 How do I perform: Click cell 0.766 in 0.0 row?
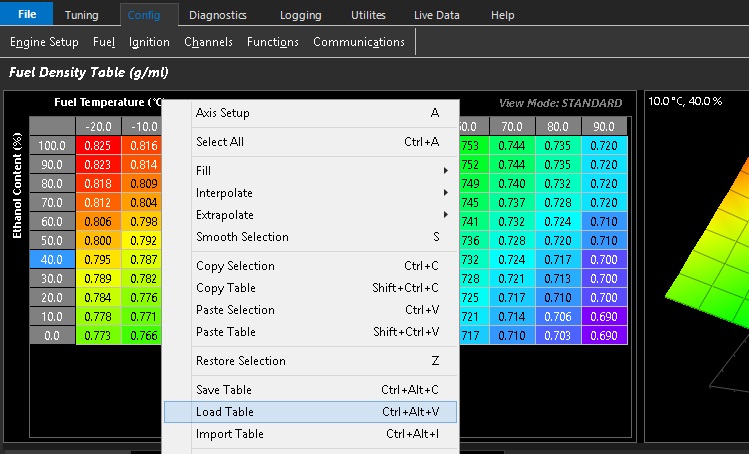[142, 335]
